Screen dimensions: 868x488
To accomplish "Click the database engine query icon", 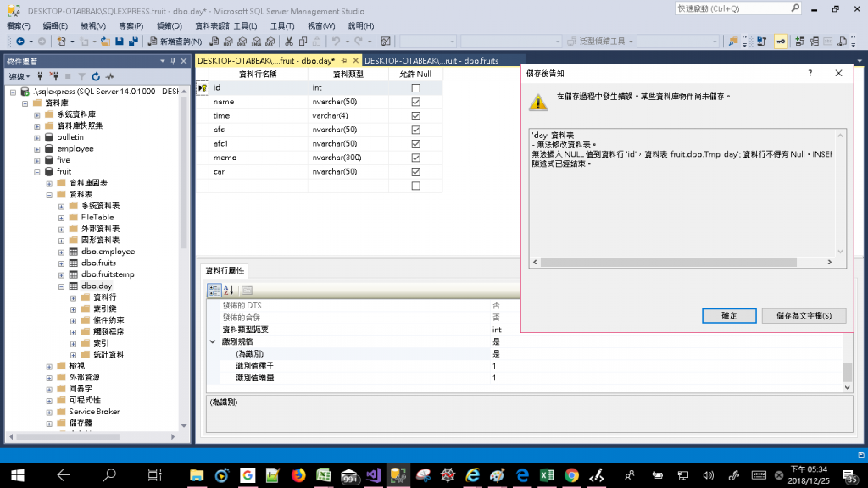I will (214, 42).
